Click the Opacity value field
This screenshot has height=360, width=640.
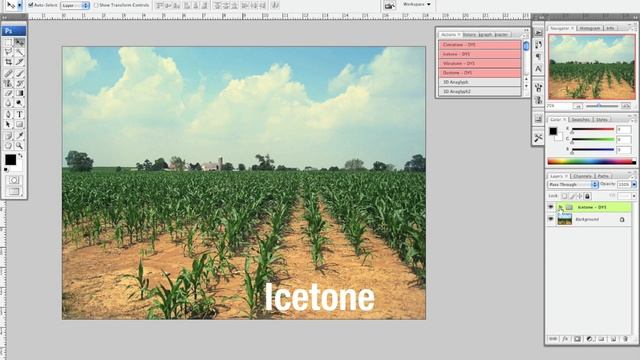624,184
